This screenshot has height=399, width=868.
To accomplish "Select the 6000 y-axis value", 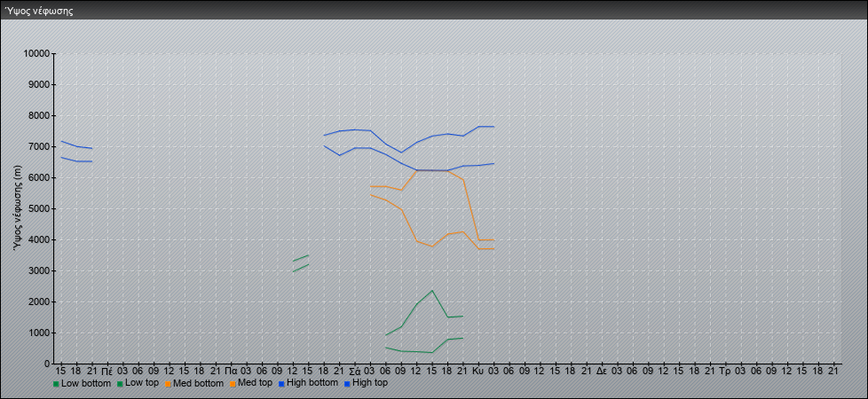I will (x=39, y=177).
